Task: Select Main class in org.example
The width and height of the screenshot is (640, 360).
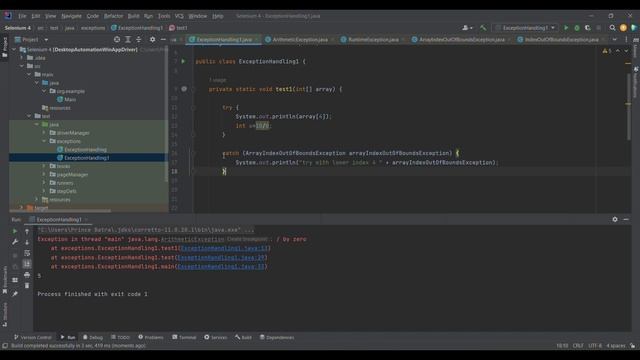Action: (69, 99)
